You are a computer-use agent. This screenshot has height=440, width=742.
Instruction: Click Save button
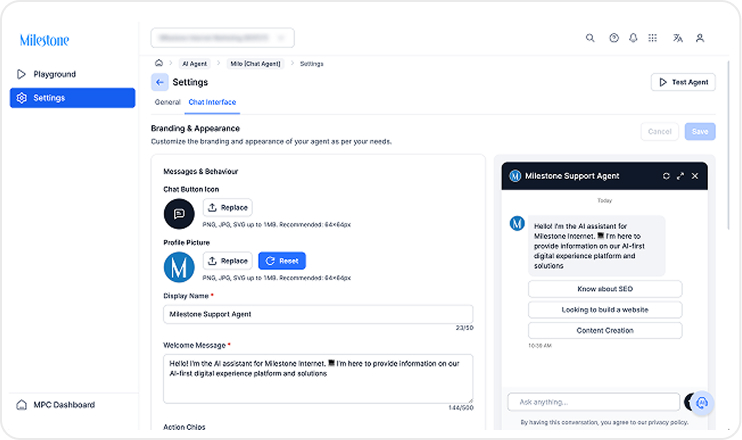[700, 132]
